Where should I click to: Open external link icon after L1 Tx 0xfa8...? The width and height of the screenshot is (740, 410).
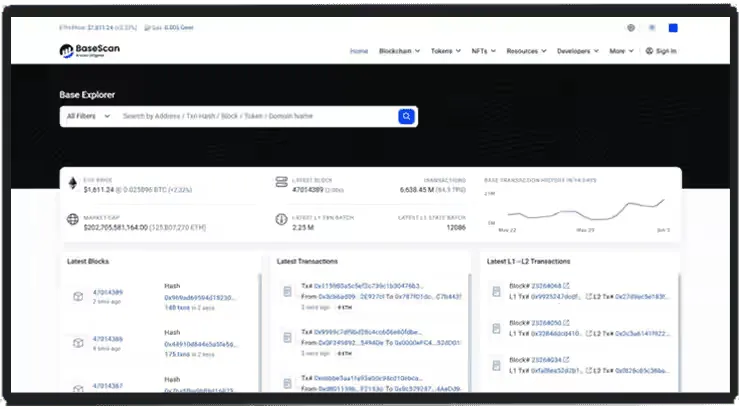point(589,370)
